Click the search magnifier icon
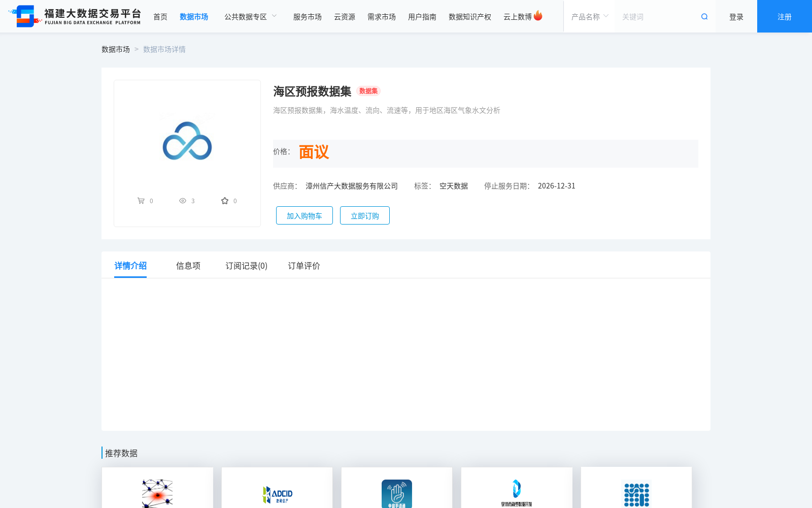This screenshot has height=508, width=812. (704, 17)
